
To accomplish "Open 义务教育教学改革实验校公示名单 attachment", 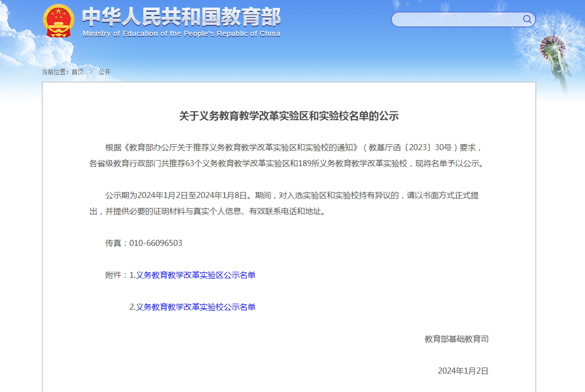I will click(196, 307).
